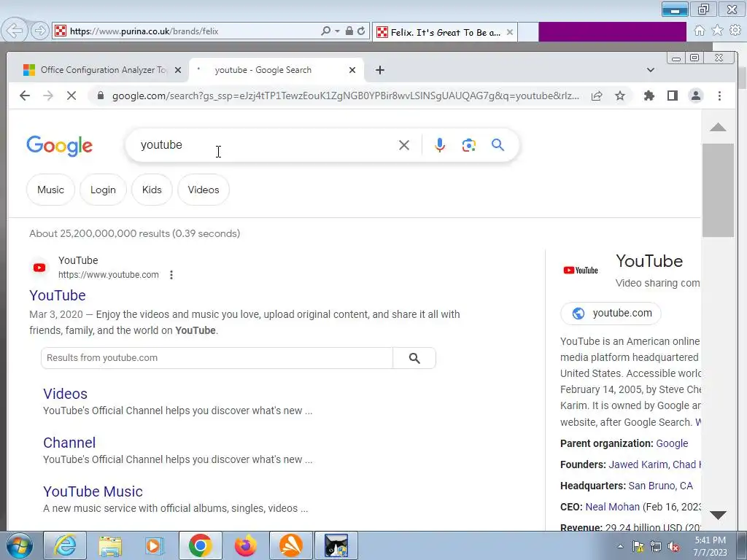Click YouTube favicon in first search result
This screenshot has width=747, height=560.
click(x=39, y=268)
